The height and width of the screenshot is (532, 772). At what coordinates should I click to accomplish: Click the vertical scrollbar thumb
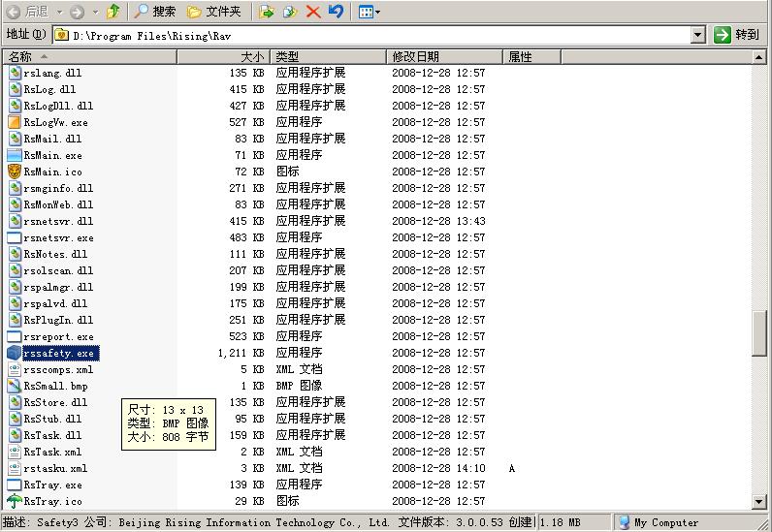pyautogui.click(x=758, y=332)
